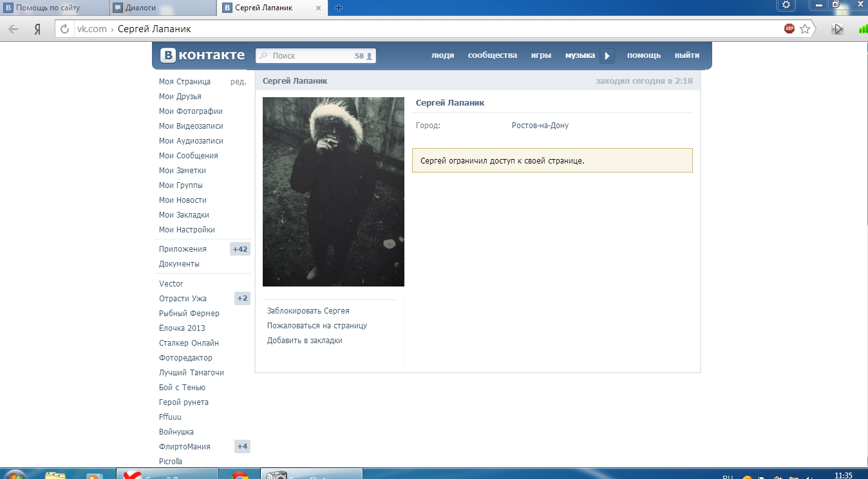Open the Yandex home button
868x479 pixels.
coord(37,29)
